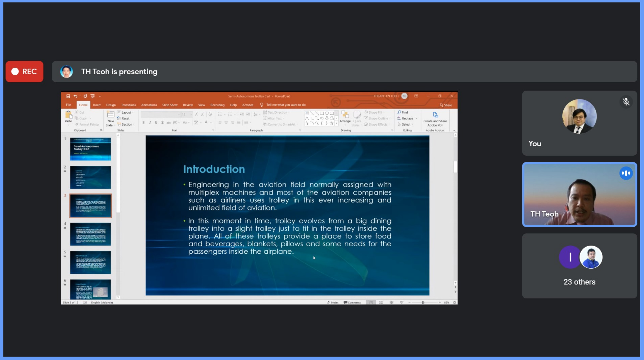Select slide 4 thumbnail in slide panel
The width and height of the screenshot is (644, 360).
[x=90, y=234]
